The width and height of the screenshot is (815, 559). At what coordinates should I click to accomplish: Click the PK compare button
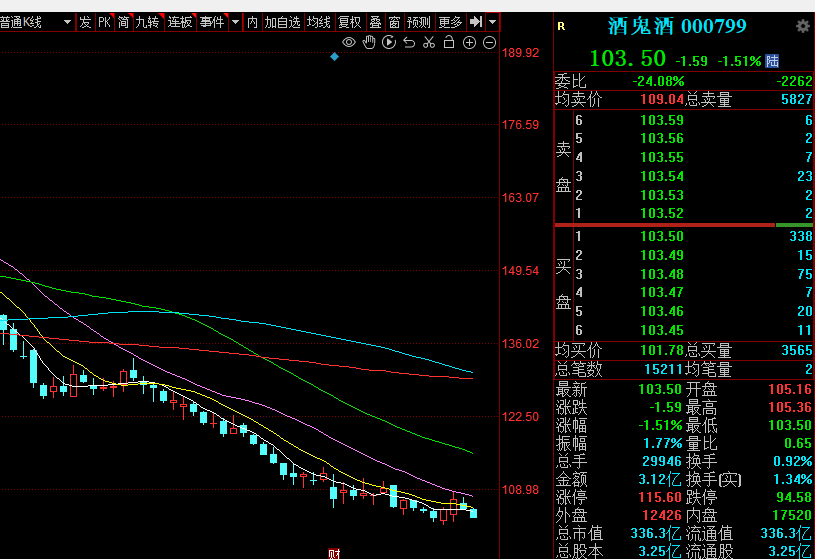click(104, 22)
